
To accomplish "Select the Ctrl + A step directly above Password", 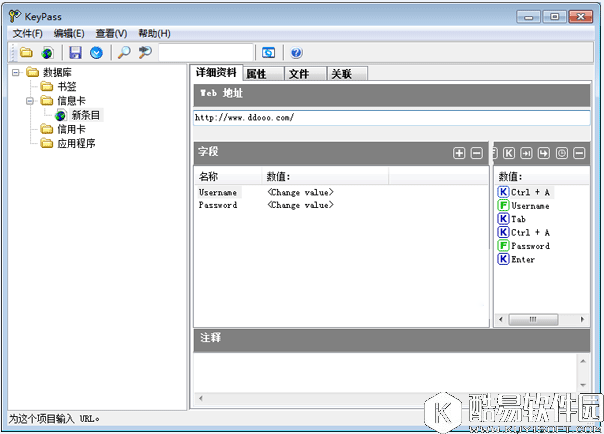I will (x=525, y=232).
